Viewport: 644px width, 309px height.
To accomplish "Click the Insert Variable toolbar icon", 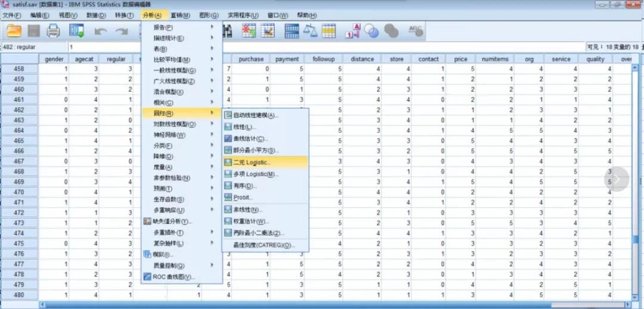I will [x=268, y=31].
